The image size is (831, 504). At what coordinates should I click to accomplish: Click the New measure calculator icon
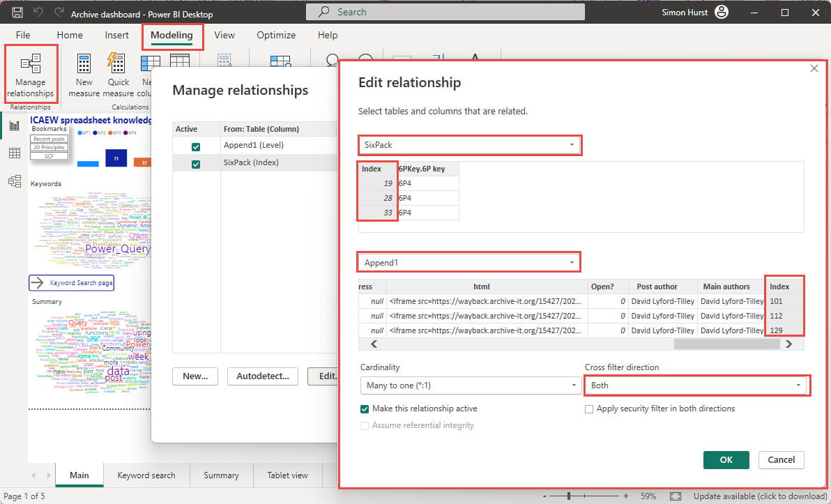tap(84, 66)
